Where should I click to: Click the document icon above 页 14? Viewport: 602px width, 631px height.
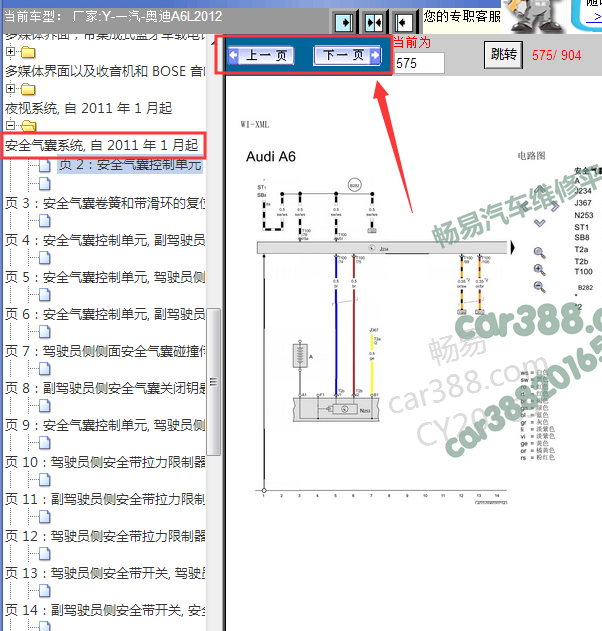click(x=45, y=591)
